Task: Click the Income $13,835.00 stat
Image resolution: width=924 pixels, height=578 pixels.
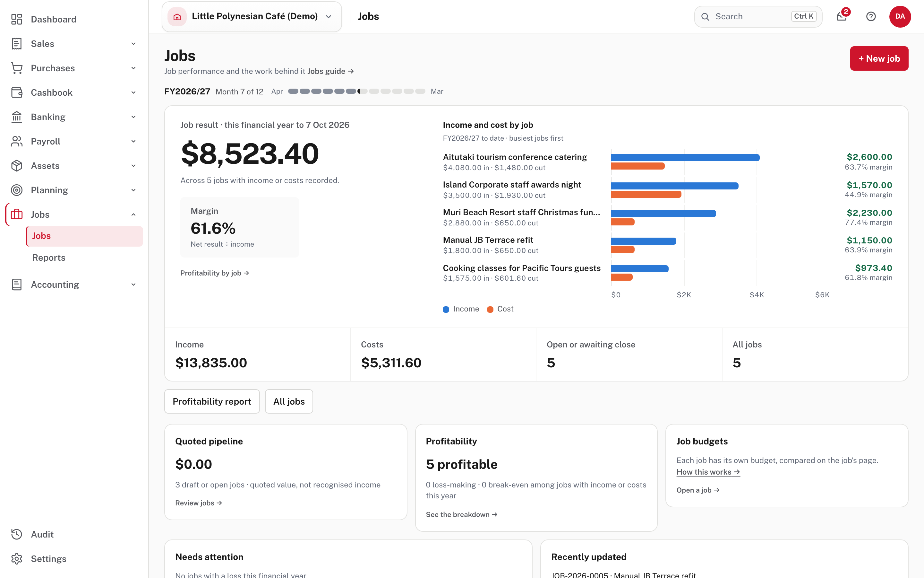Action: point(257,355)
